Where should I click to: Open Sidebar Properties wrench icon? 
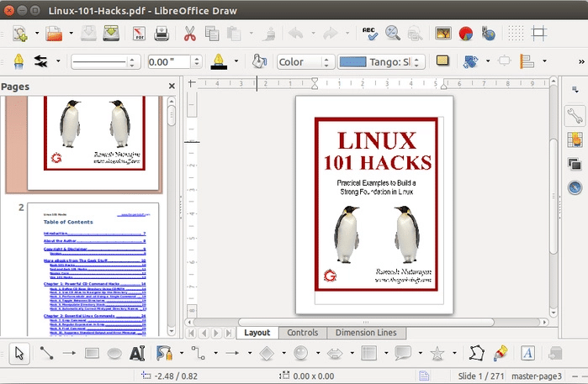click(x=575, y=116)
